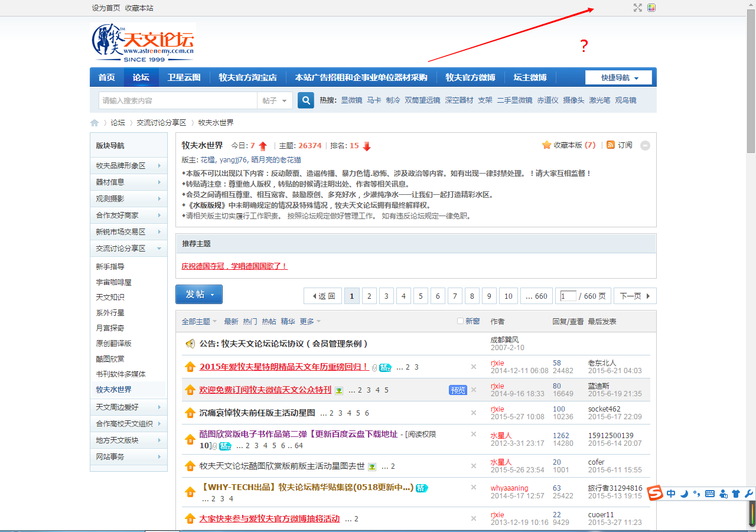This screenshot has width=756, height=532.
Task: Click hot search term 显微镜
Action: pyautogui.click(x=351, y=100)
